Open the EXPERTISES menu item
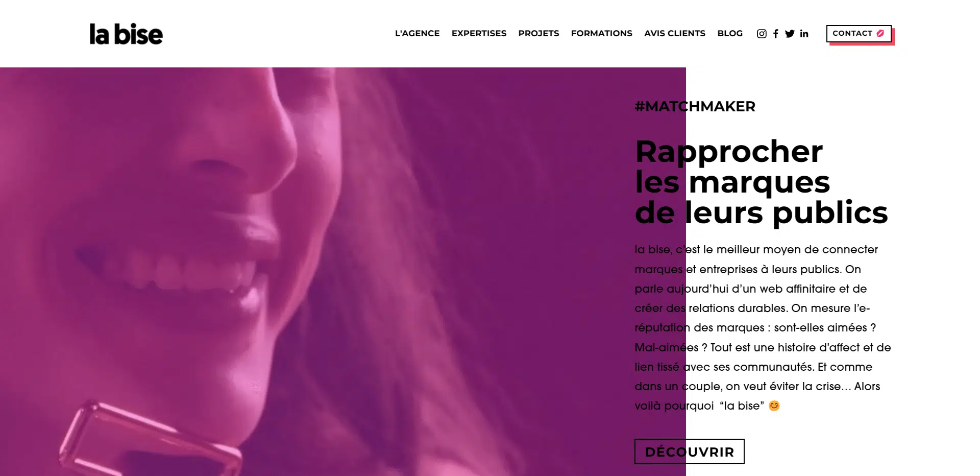Viewport: 980px width, 476px height. coord(479,33)
